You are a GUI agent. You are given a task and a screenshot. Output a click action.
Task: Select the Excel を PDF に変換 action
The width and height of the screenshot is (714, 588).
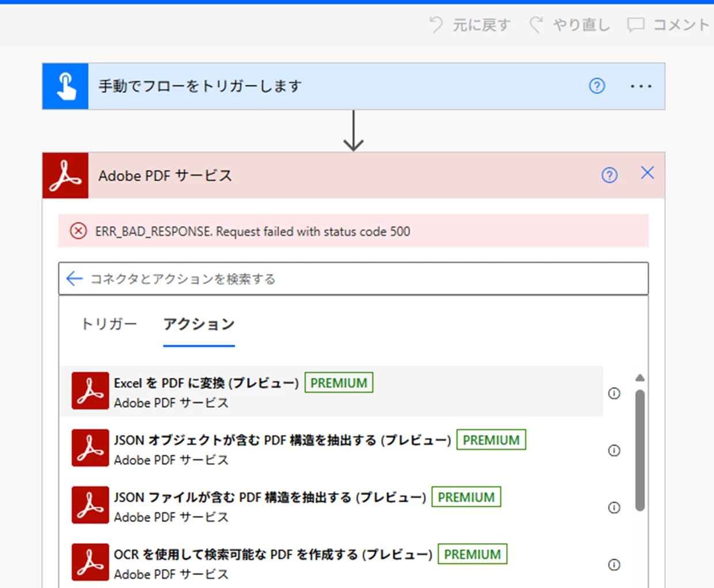click(332, 391)
